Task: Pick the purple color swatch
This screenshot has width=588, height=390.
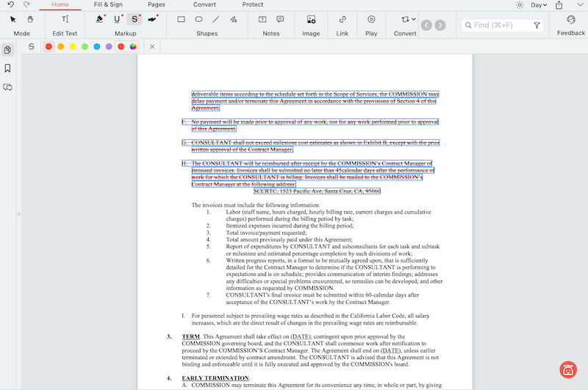Action: 109,46
